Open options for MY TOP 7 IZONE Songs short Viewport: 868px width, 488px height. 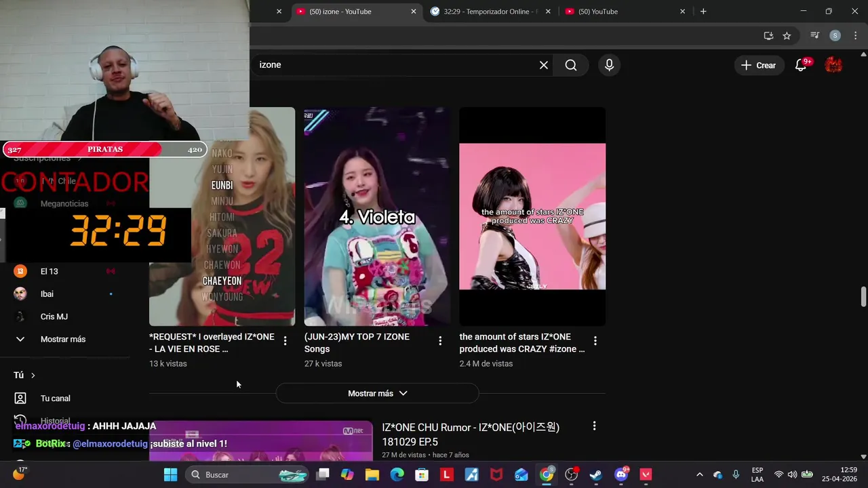point(440,341)
